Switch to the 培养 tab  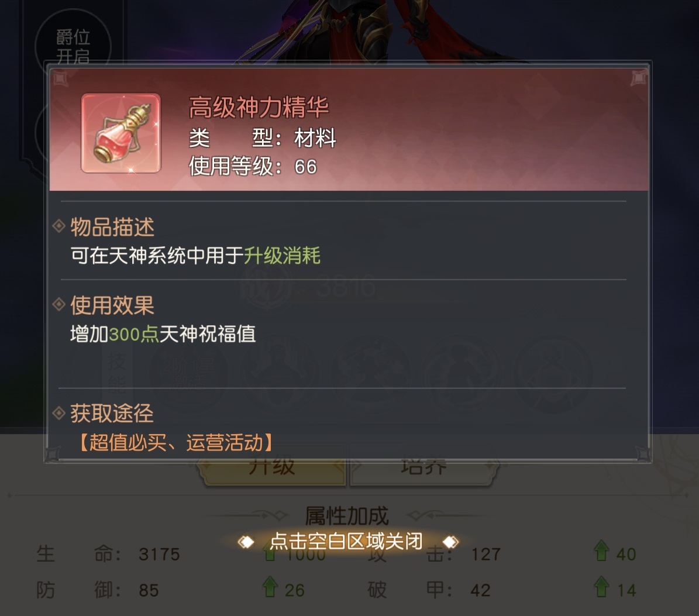pyautogui.click(x=424, y=473)
